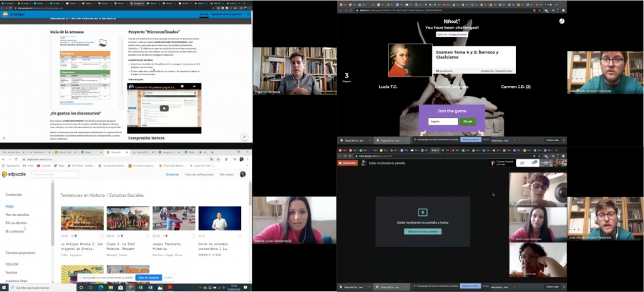Expand second download item menu in Meet window

click(x=406, y=287)
